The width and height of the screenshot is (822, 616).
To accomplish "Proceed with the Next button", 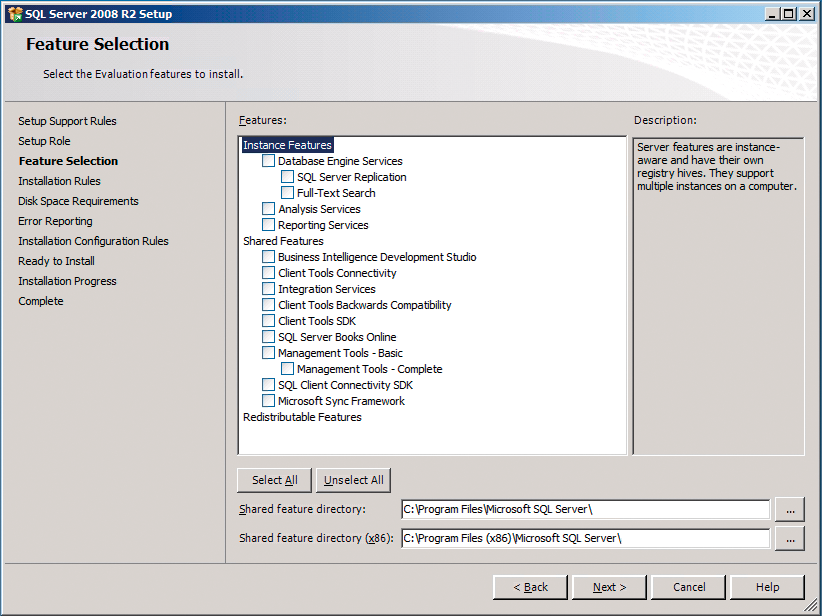I will coord(608,587).
